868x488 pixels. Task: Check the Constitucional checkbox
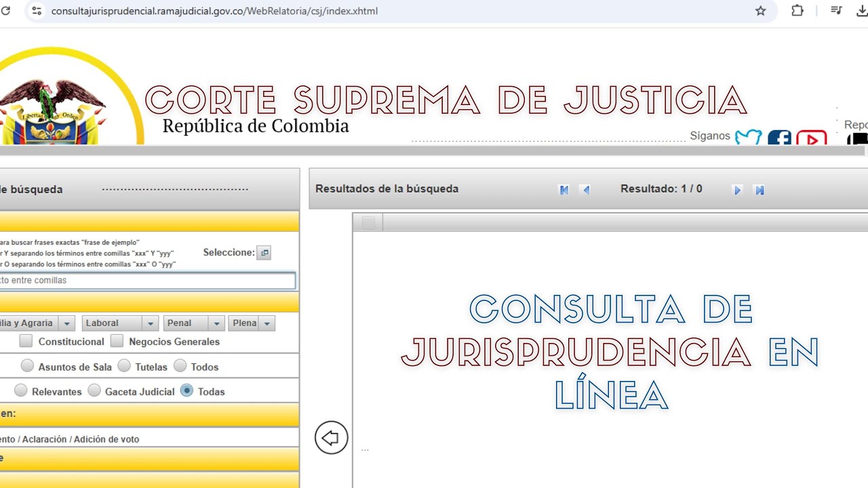(x=26, y=341)
